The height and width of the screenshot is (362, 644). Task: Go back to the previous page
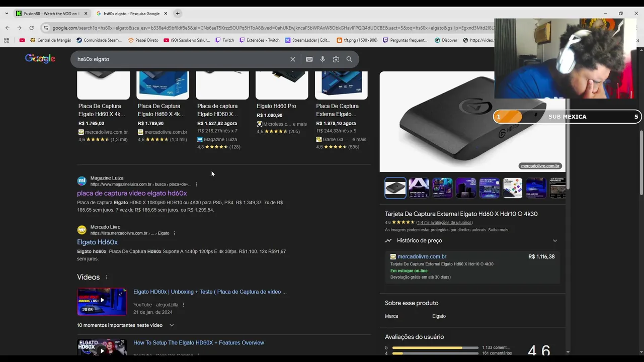click(x=7, y=28)
